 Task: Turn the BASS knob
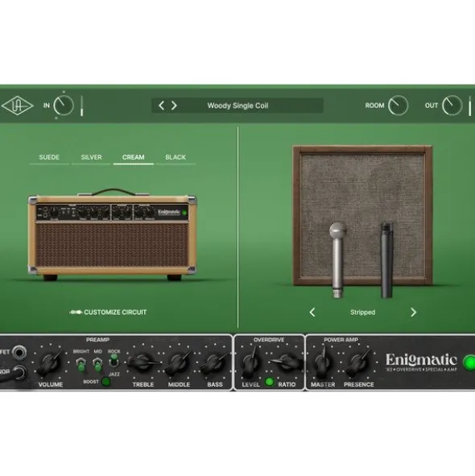pos(215,362)
